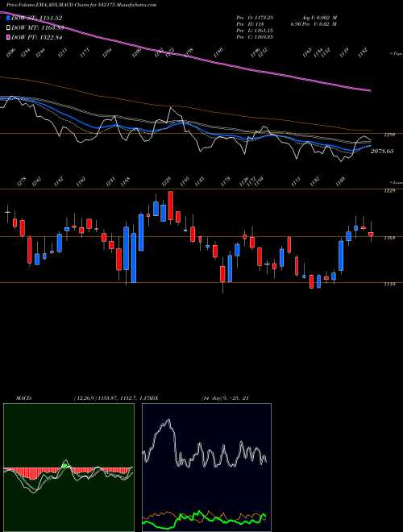Screen dimensions: 403x532
Task: Click the tallest red candle near 1225
Action: [171, 206]
